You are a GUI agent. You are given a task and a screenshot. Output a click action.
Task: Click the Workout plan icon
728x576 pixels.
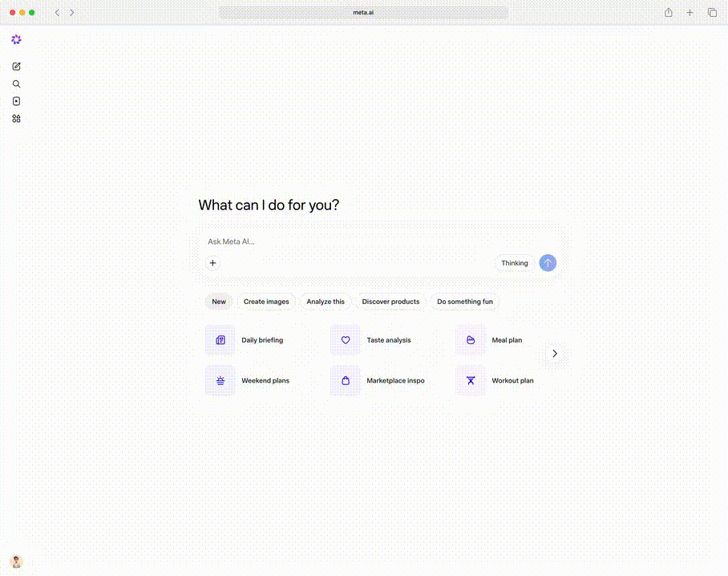pos(471,380)
